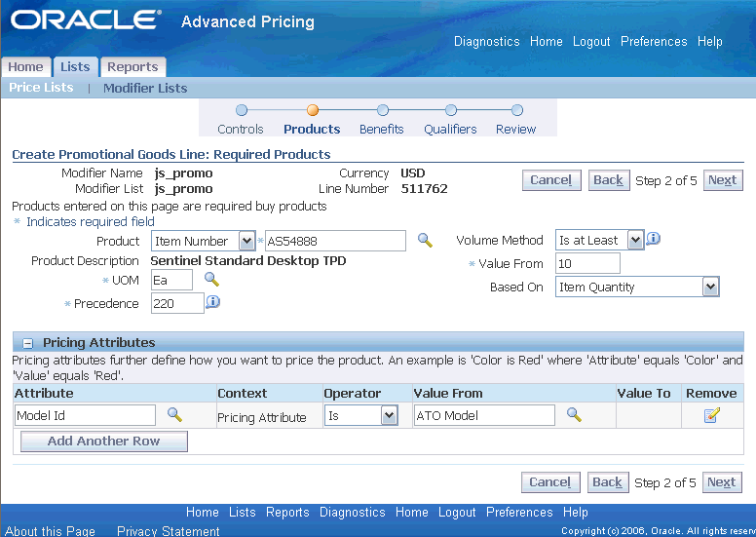Viewport: 756px width, 537px height.
Task: Focus the Precedence field 220
Action: (x=177, y=303)
